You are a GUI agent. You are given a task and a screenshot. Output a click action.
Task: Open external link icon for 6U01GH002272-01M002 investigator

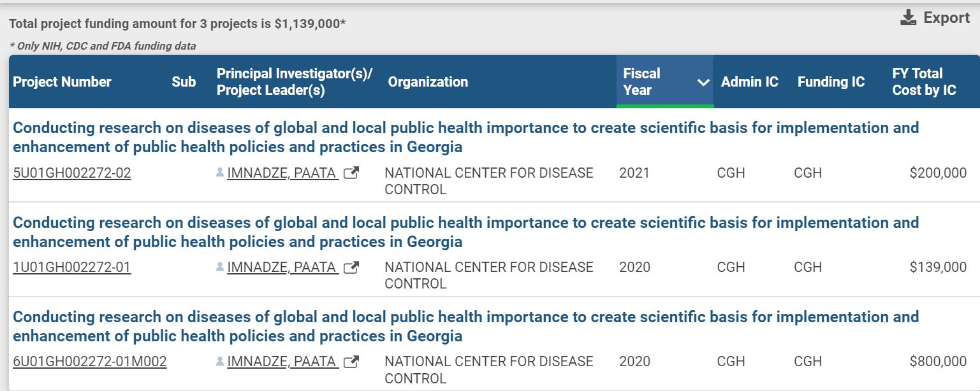[351, 362]
